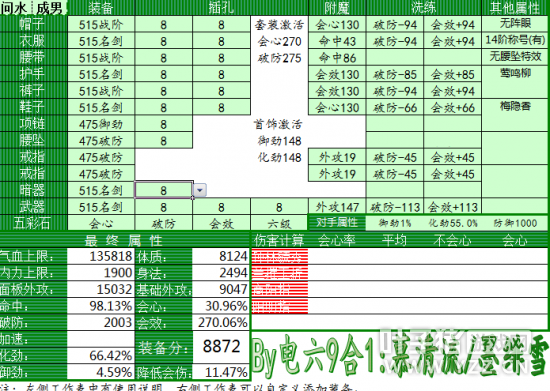Select the 御劲1% opponent attribute cell
This screenshot has height=391, width=550.
click(x=395, y=223)
